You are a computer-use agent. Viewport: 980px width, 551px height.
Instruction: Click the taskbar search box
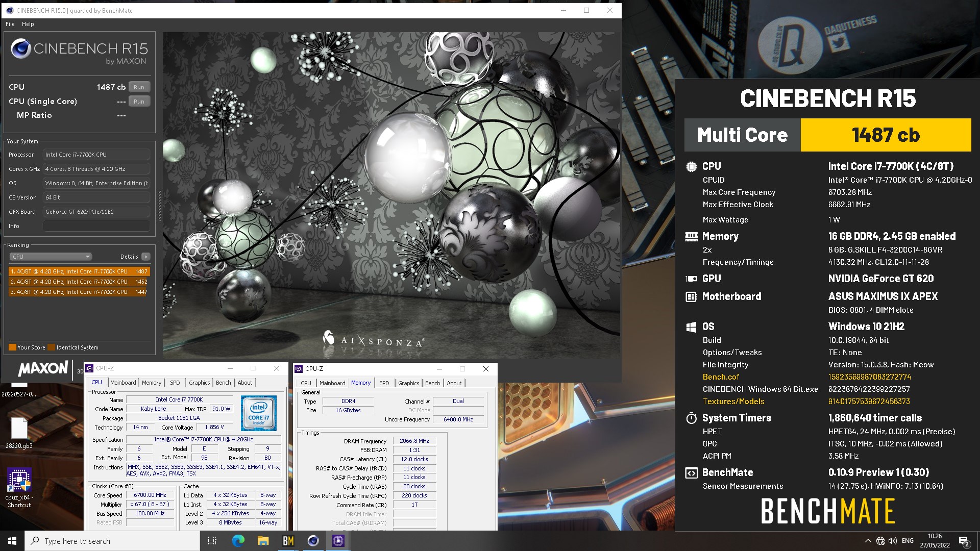[112, 541]
